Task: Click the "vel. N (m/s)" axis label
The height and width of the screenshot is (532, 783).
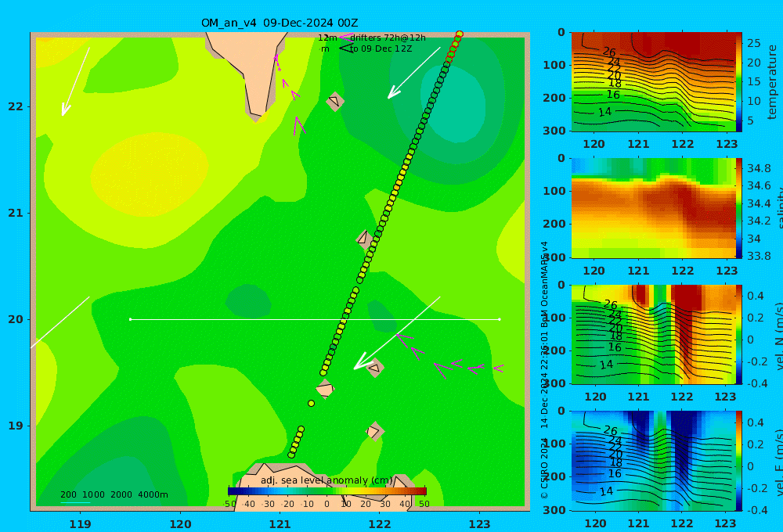Action: click(779, 335)
